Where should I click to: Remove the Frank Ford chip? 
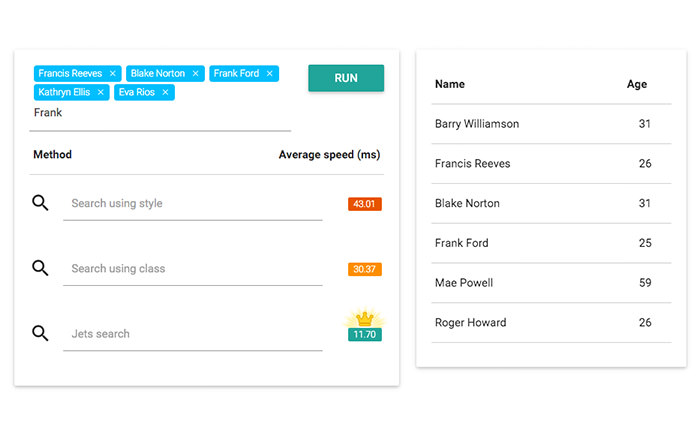270,74
